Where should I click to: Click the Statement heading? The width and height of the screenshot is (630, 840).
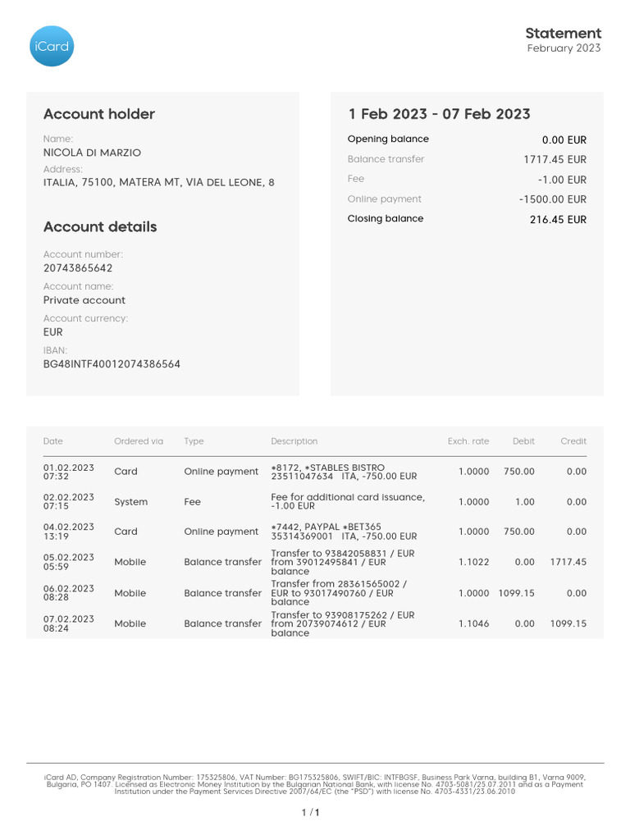563,34
